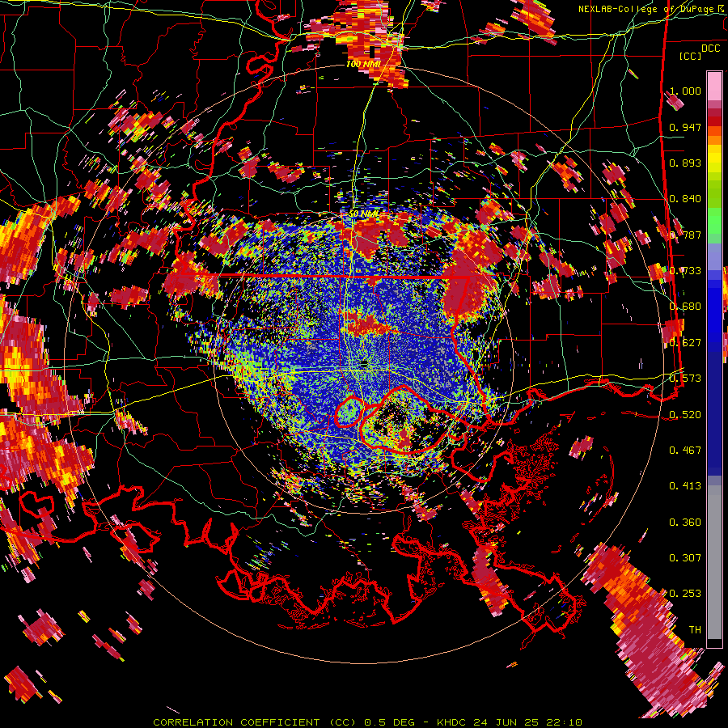
Task: Click the 0.253 scale value
Action: click(x=685, y=594)
